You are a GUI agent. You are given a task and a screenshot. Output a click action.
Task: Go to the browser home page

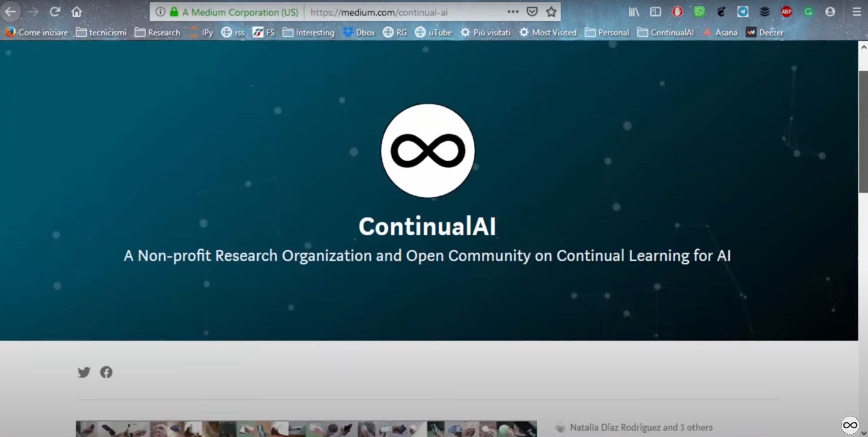tap(76, 12)
